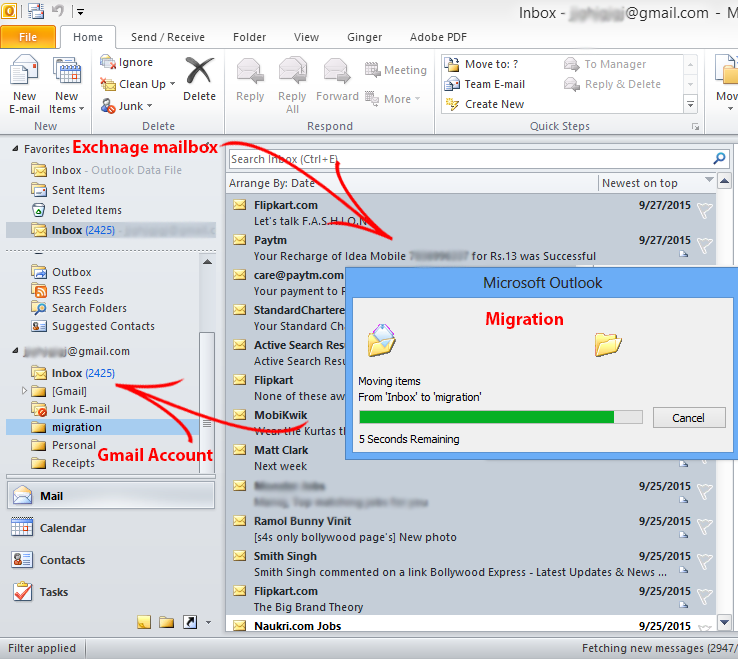Open the Receipts folder
Viewport: 738px width, 660px height.
point(63,463)
